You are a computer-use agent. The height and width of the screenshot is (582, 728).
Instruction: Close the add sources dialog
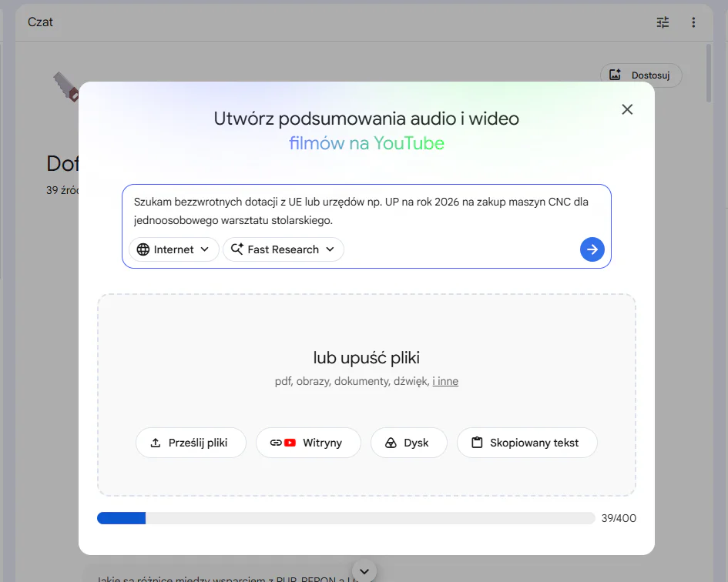[x=627, y=109]
